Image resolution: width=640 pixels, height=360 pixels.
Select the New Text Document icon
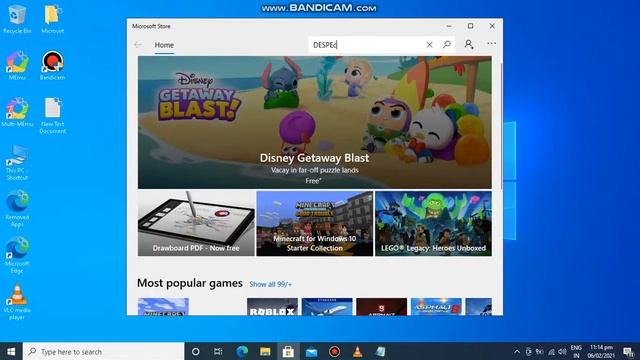53,116
